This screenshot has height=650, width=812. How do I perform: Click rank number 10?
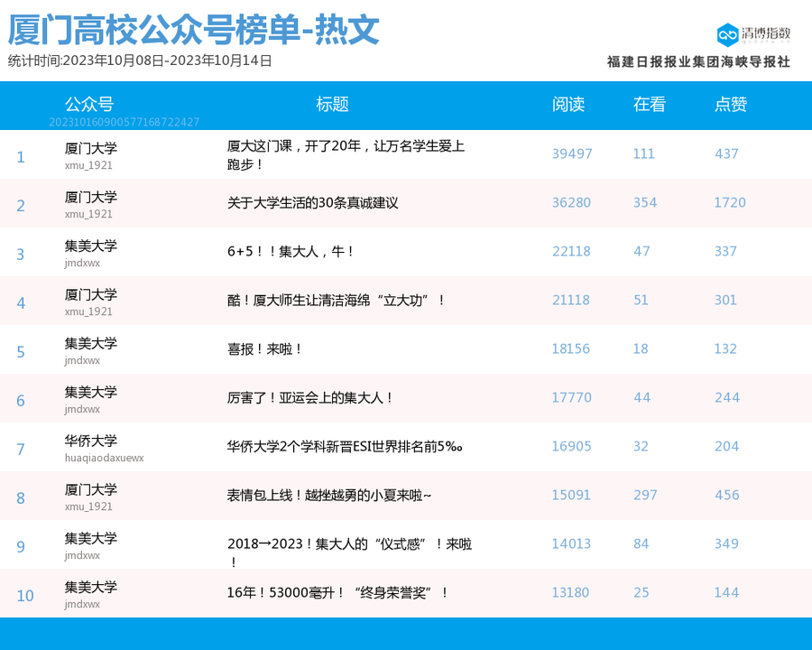point(25,596)
